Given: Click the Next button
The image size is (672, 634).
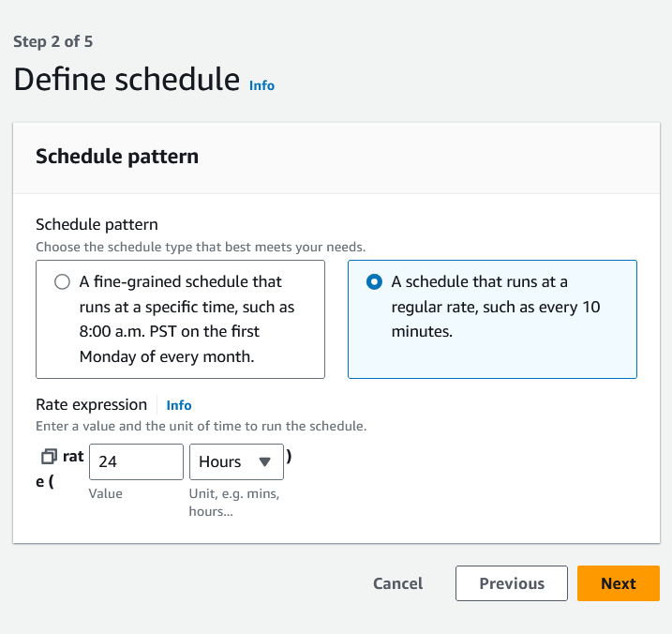Looking at the screenshot, I should pyautogui.click(x=619, y=583).
